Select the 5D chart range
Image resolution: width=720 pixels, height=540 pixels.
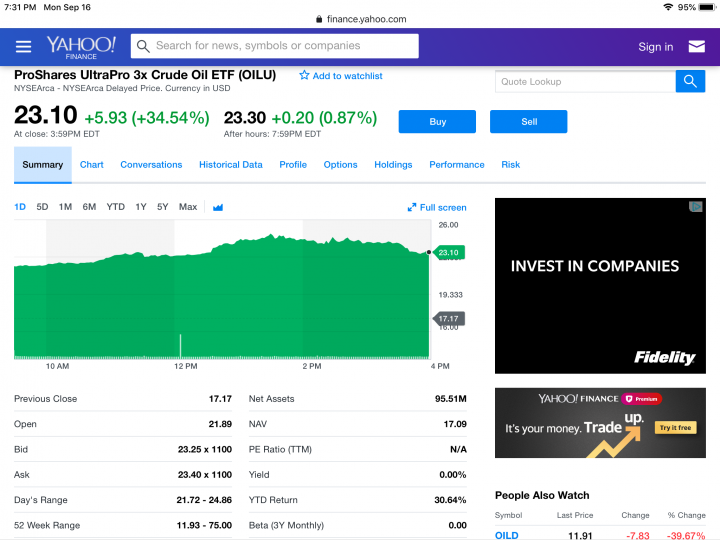[42, 207]
